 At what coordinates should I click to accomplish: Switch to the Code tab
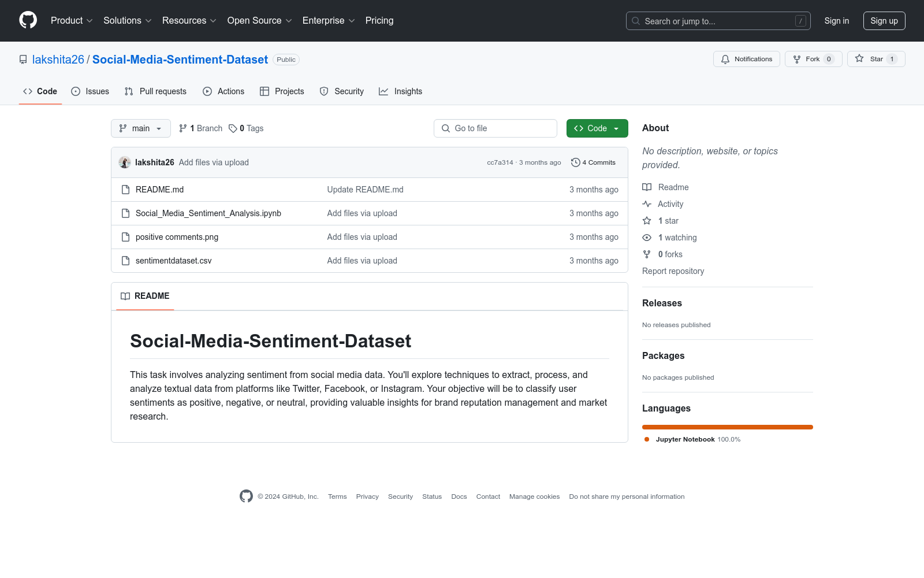pyautogui.click(x=40, y=91)
